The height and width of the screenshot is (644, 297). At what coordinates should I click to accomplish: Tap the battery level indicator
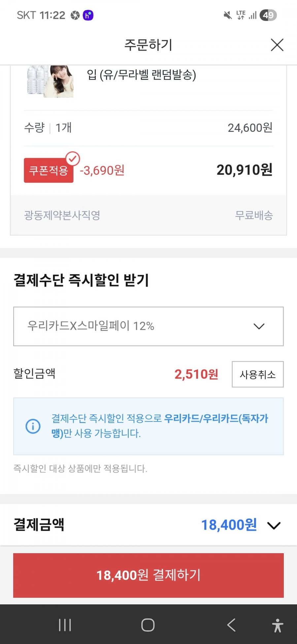pos(268,15)
